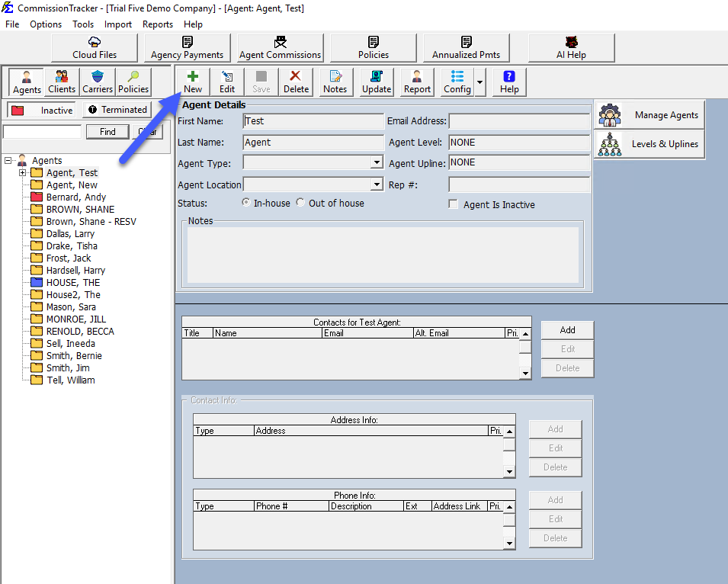The width and height of the screenshot is (728, 584).
Task: Click the Carriers shield icon
Action: pyautogui.click(x=97, y=82)
